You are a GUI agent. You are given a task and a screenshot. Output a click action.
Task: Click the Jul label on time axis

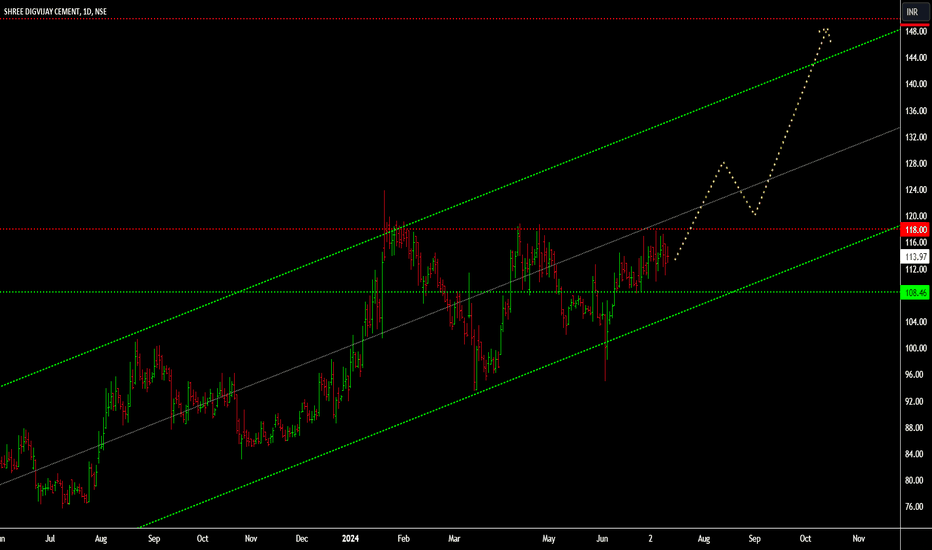[x=50, y=539]
